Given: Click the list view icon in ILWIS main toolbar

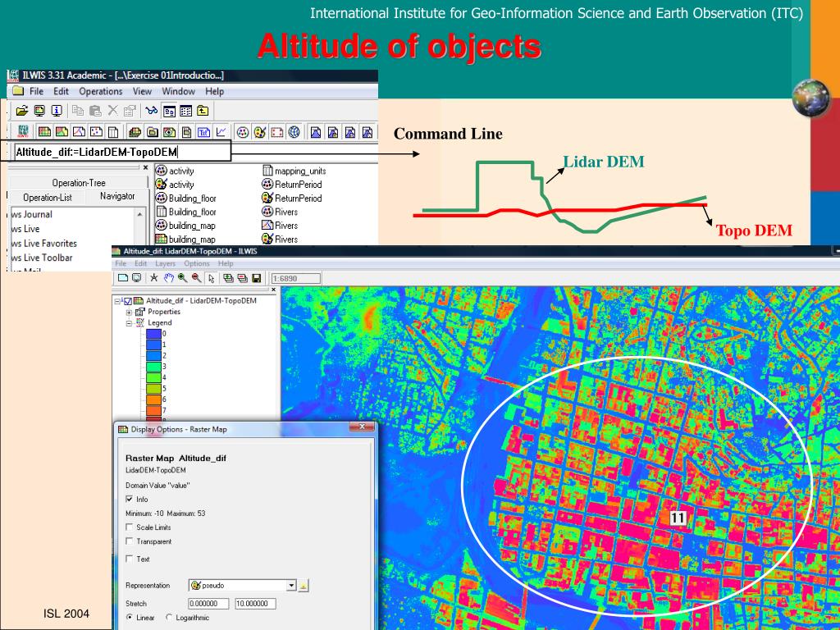Looking at the screenshot, I should pos(169,111).
